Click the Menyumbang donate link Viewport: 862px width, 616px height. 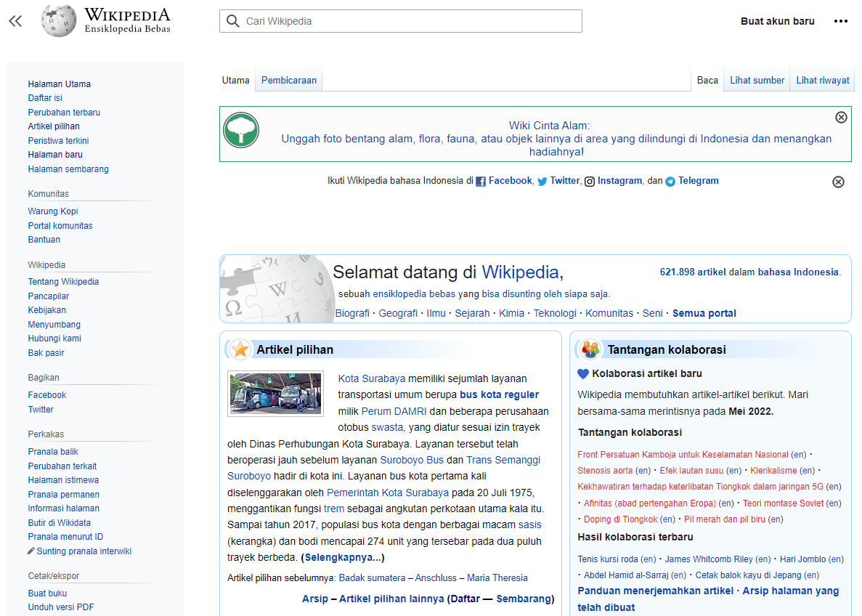(x=54, y=325)
